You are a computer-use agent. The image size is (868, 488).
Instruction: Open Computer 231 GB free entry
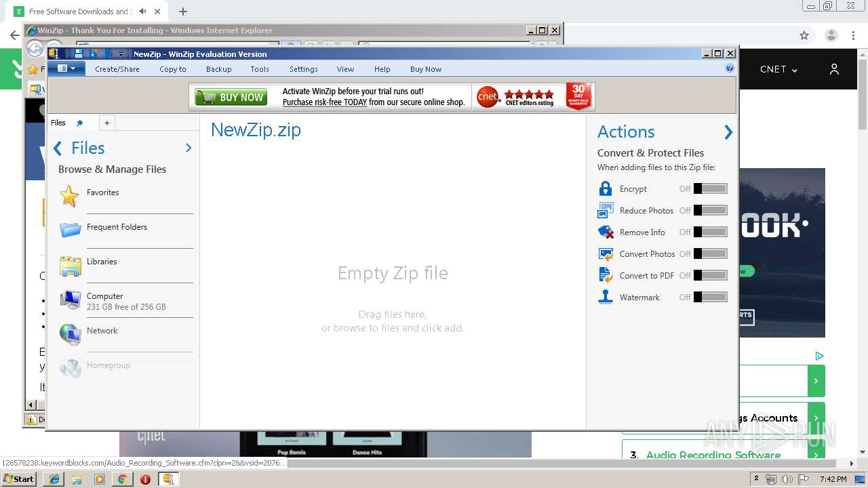pyautogui.click(x=126, y=301)
